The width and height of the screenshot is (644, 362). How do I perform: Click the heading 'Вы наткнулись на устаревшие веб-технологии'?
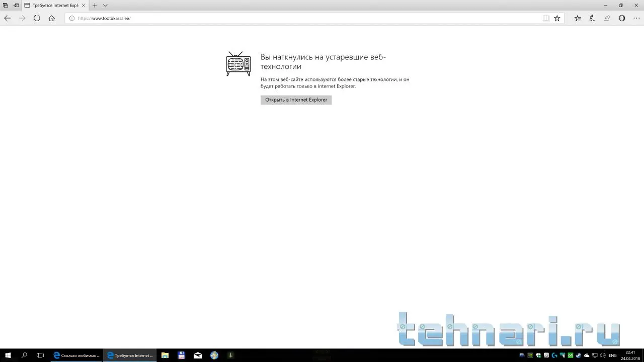(323, 61)
